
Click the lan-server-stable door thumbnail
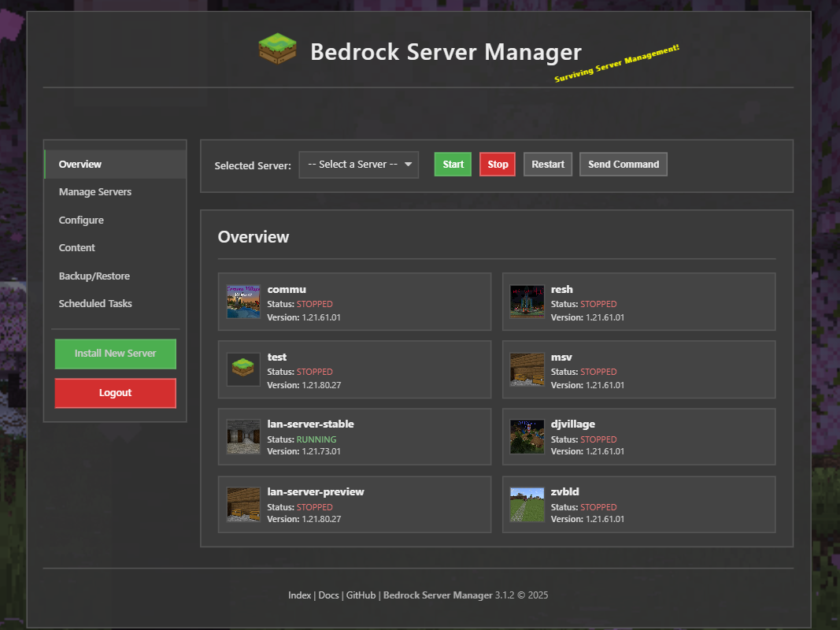click(x=243, y=436)
